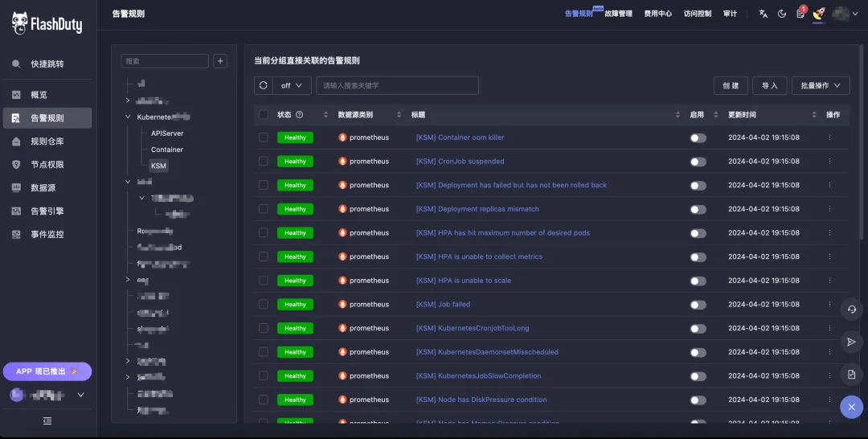The height and width of the screenshot is (439, 868).
Task: Click the refresh icon beside off dropdown
Action: pyautogui.click(x=264, y=85)
